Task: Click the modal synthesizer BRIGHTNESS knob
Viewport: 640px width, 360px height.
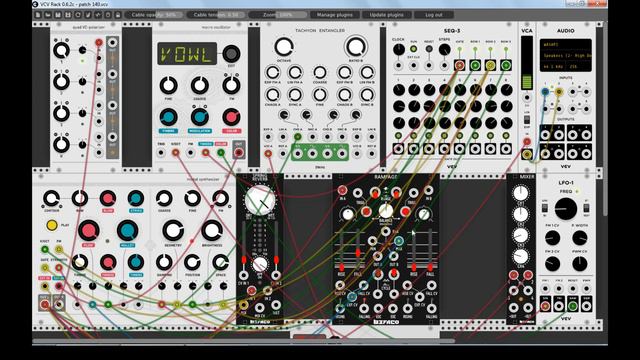Action: click(x=212, y=231)
